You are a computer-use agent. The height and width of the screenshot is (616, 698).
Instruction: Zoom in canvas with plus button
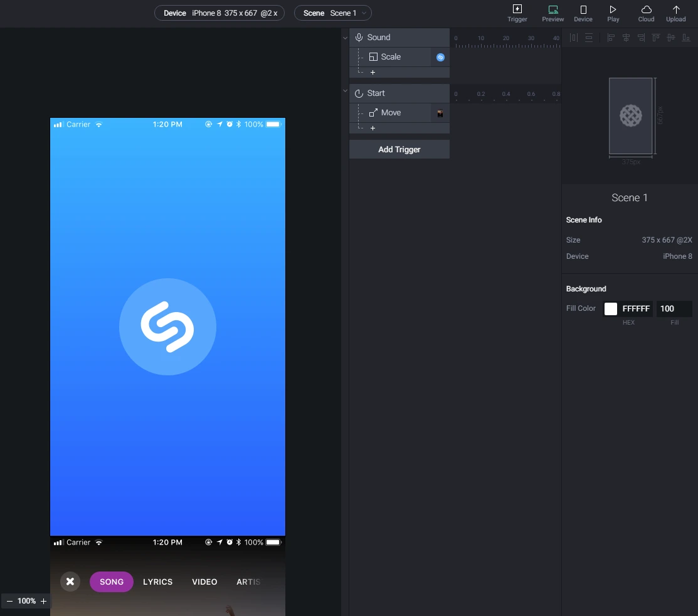[x=44, y=601]
